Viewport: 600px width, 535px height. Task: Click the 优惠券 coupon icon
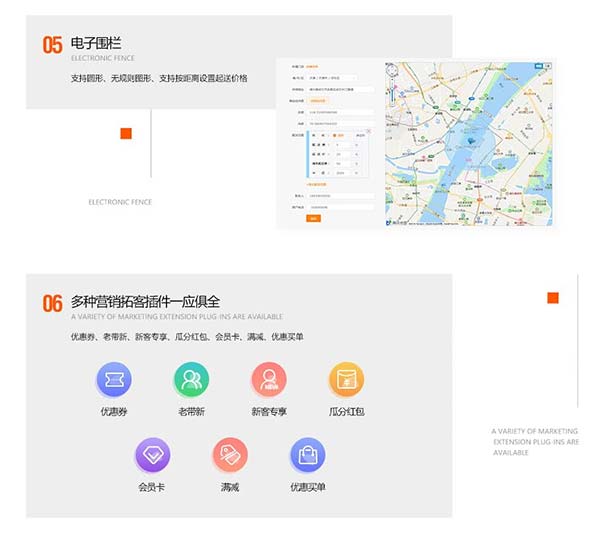pos(113,379)
